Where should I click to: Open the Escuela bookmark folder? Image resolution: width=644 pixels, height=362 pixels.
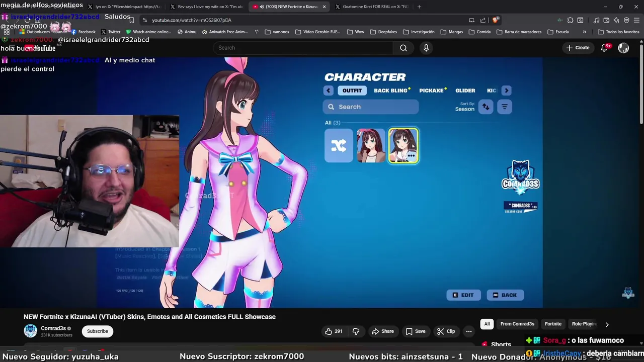coord(558,32)
